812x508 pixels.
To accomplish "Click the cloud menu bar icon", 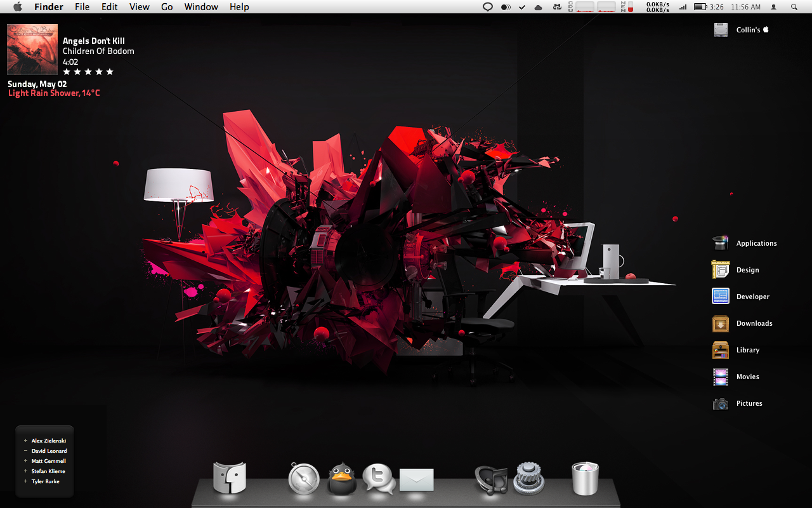I will pos(539,8).
